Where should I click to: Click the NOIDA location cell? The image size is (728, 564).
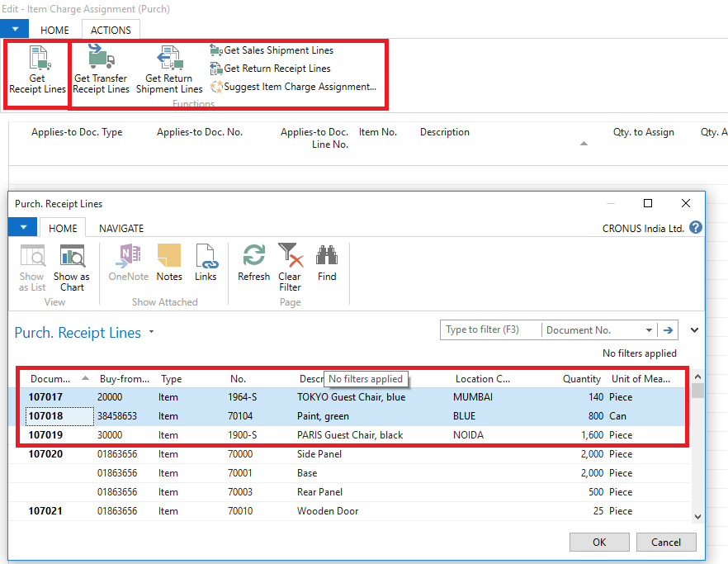469,435
